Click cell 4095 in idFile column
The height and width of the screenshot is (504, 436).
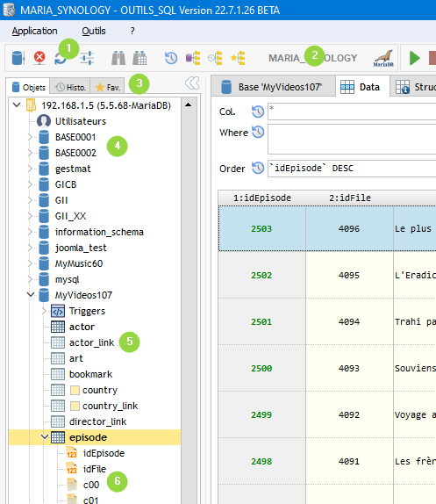coord(349,275)
